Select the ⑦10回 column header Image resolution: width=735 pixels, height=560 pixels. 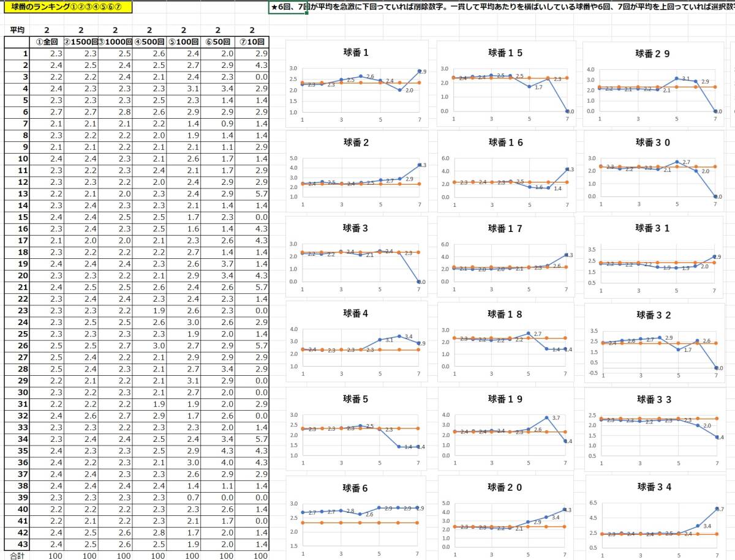pyautogui.click(x=252, y=42)
